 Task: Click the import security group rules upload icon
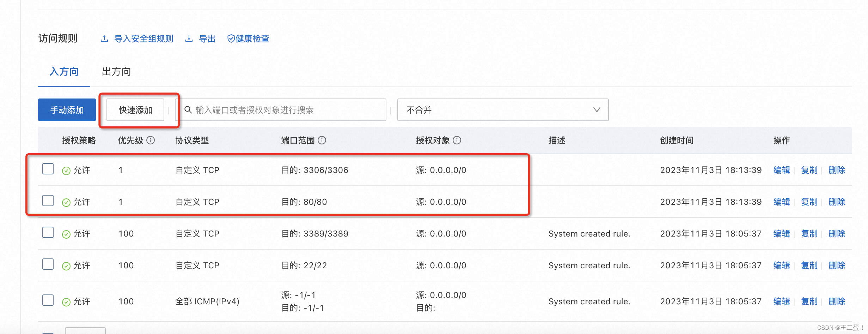[x=104, y=38]
